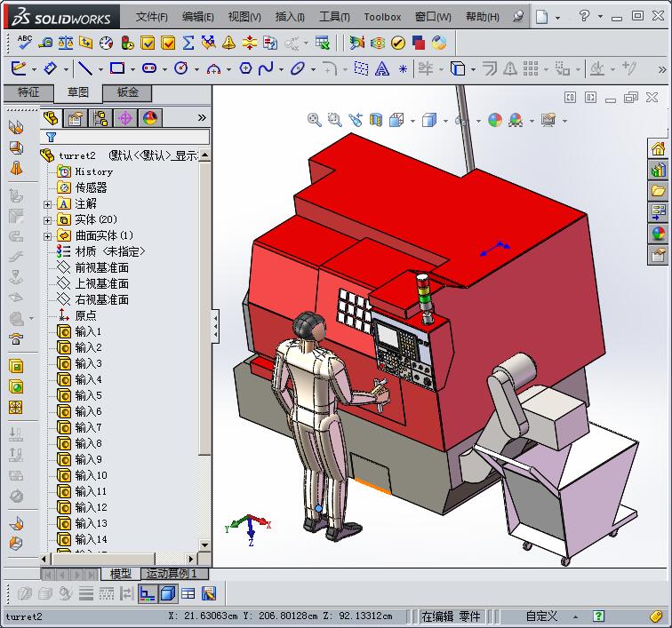Switch to the 钣金 tab
The height and width of the screenshot is (628, 672).
coord(127,92)
